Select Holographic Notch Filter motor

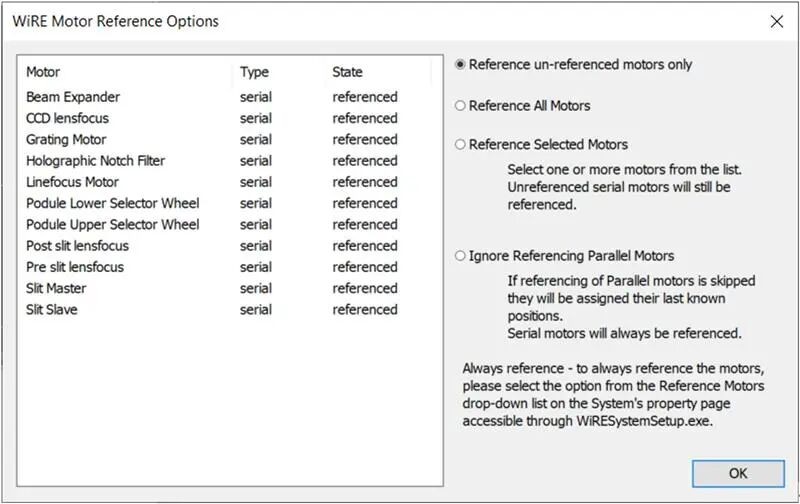click(x=95, y=161)
